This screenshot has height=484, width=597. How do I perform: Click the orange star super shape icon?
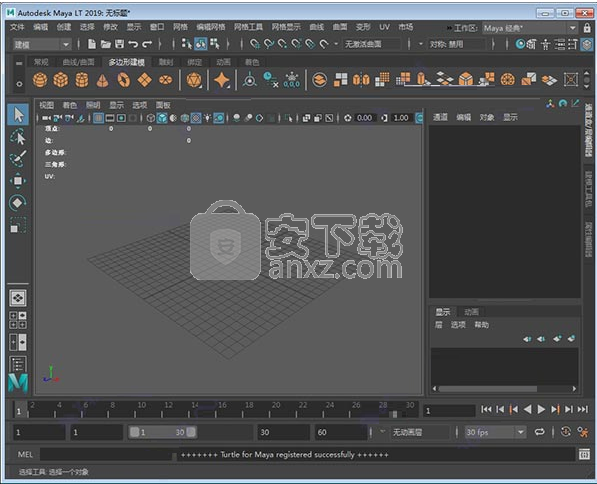click(x=222, y=80)
